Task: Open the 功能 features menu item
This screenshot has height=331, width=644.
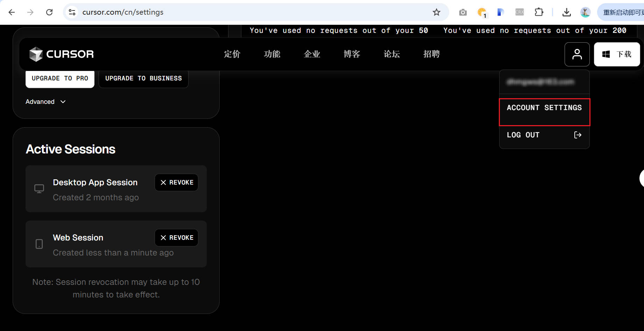Action: click(272, 54)
